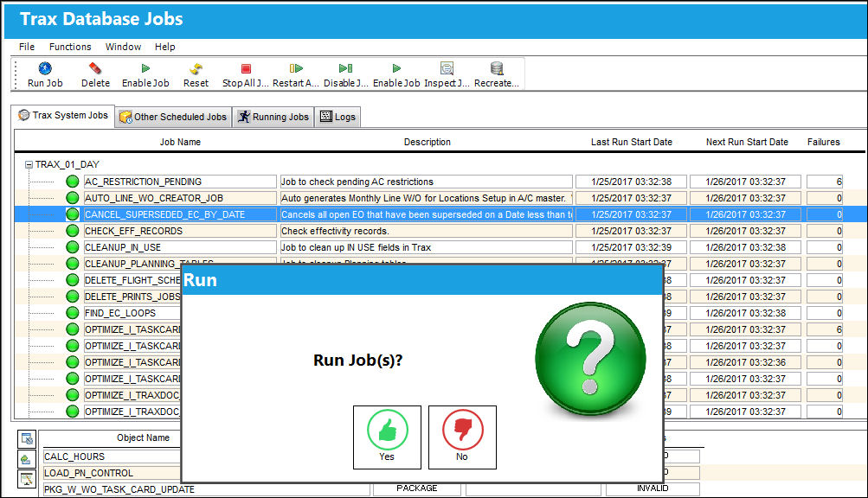This screenshot has height=498, width=868.
Task: Click window-with-globe icon beside Object Name header
Action: click(x=27, y=439)
